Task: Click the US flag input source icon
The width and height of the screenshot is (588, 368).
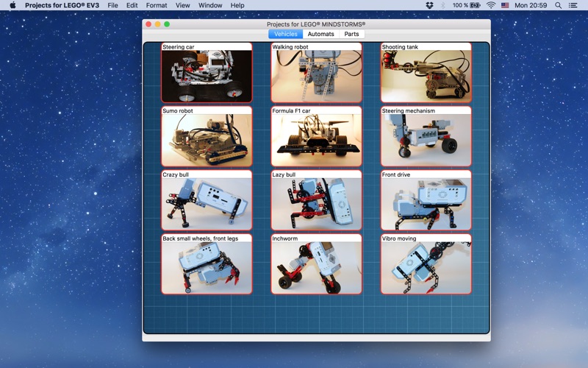Action: (505, 5)
